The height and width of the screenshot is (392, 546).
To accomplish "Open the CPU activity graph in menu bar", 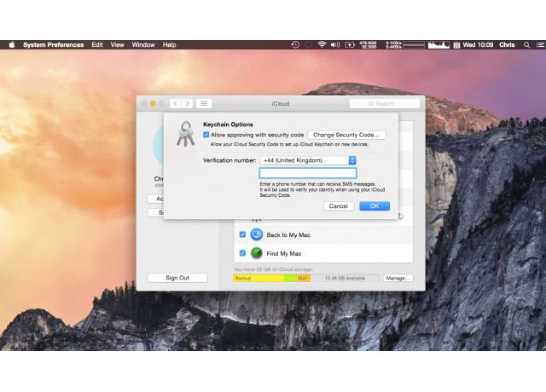I will [x=439, y=45].
